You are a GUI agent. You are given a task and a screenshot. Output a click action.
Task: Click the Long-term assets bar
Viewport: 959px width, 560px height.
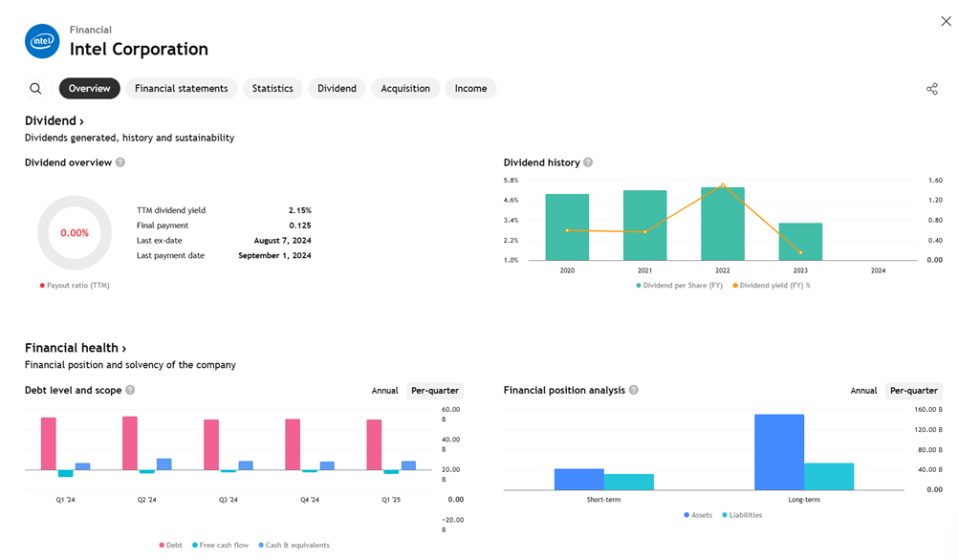click(779, 452)
